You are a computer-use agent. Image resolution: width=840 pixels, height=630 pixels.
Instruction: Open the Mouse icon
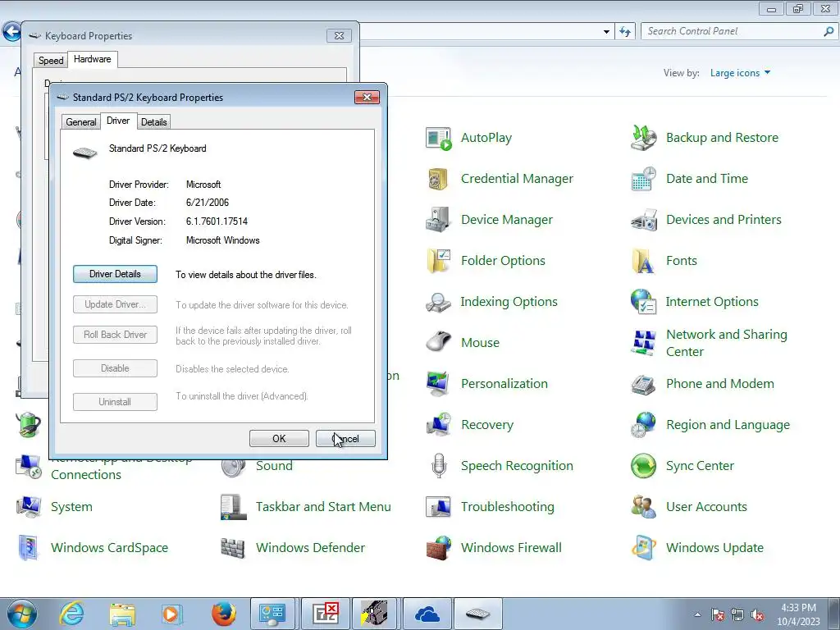pyautogui.click(x=438, y=343)
